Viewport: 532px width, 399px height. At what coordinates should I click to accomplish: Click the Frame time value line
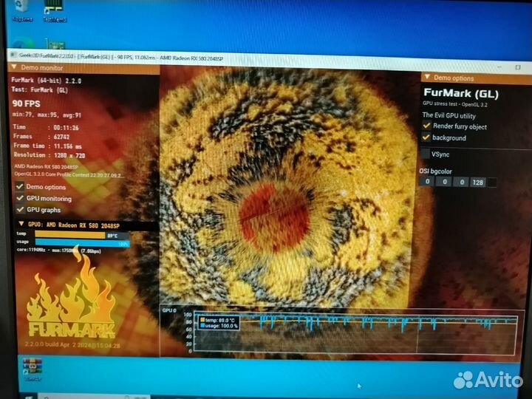pyautogui.click(x=47, y=146)
